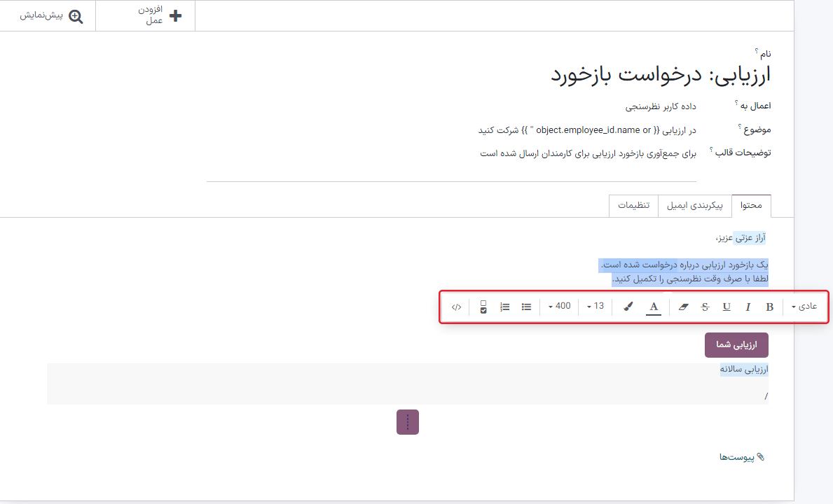The image size is (833, 504).
Task: Open the font color A picker
Action: [654, 306]
